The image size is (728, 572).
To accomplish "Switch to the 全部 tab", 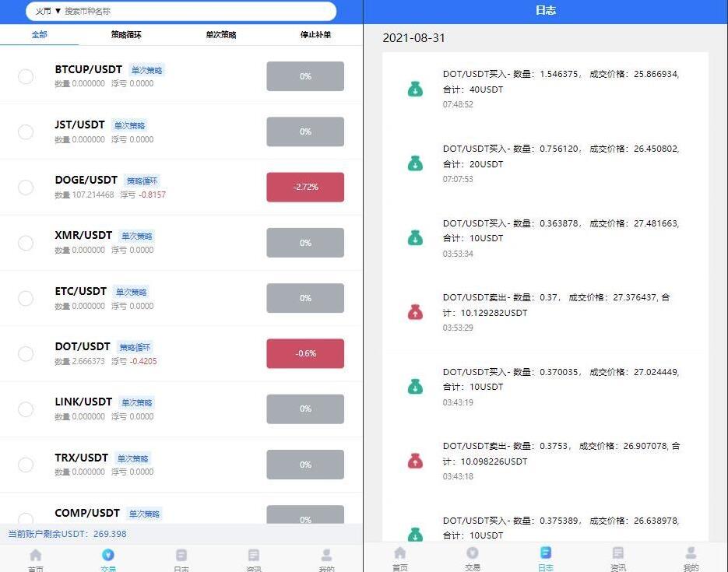I will coord(40,34).
